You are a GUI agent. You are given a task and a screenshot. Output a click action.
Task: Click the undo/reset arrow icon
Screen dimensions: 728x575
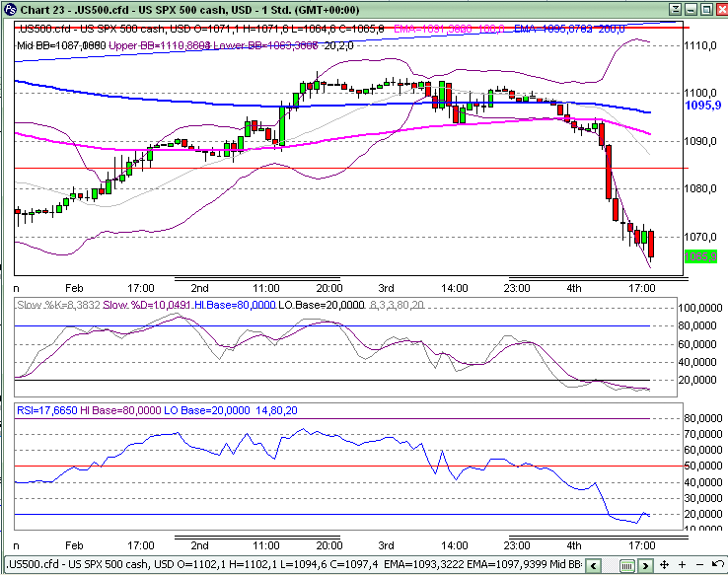click(x=718, y=565)
